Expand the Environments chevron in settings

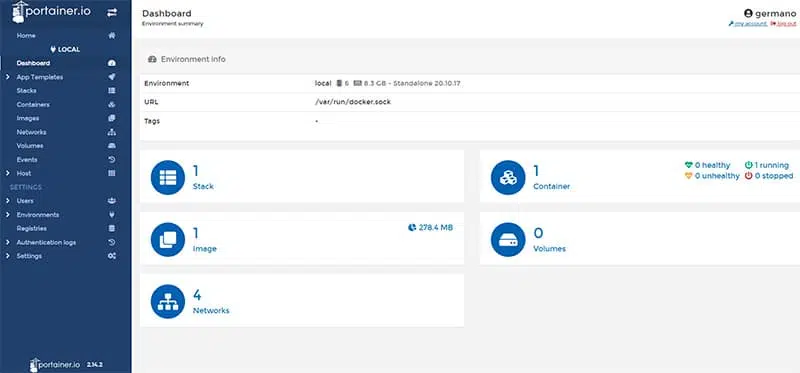click(x=7, y=215)
